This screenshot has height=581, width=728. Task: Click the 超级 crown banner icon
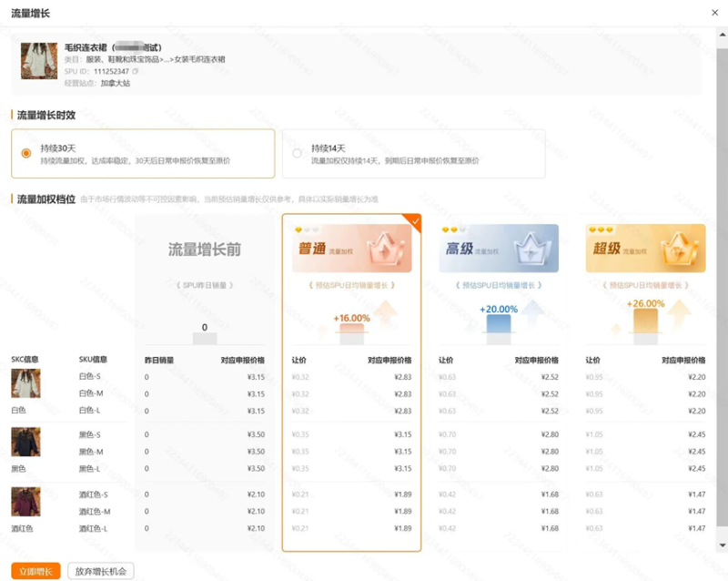point(645,249)
